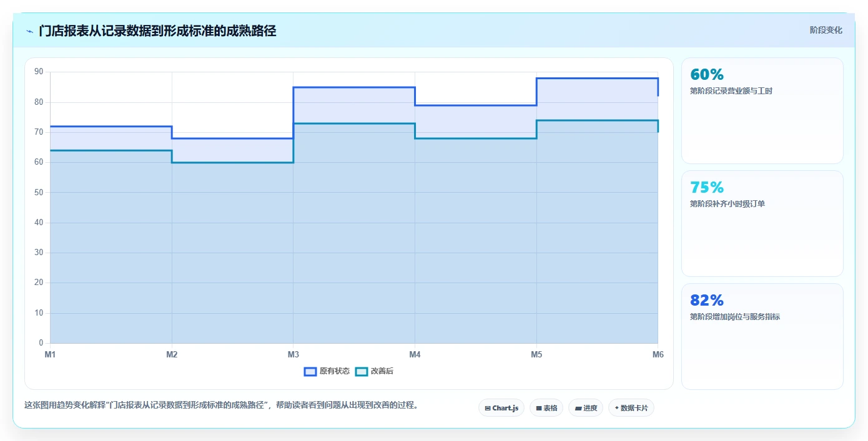Open the 75% stat card
Screen dimensions: 868x441
pos(762,223)
